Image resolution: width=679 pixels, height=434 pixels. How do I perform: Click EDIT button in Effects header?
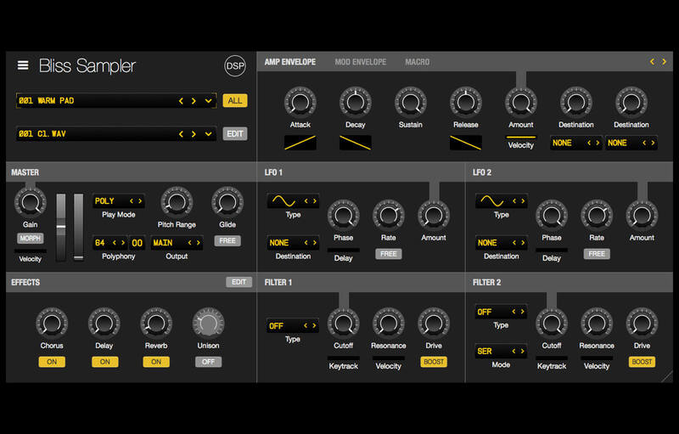[x=239, y=282]
